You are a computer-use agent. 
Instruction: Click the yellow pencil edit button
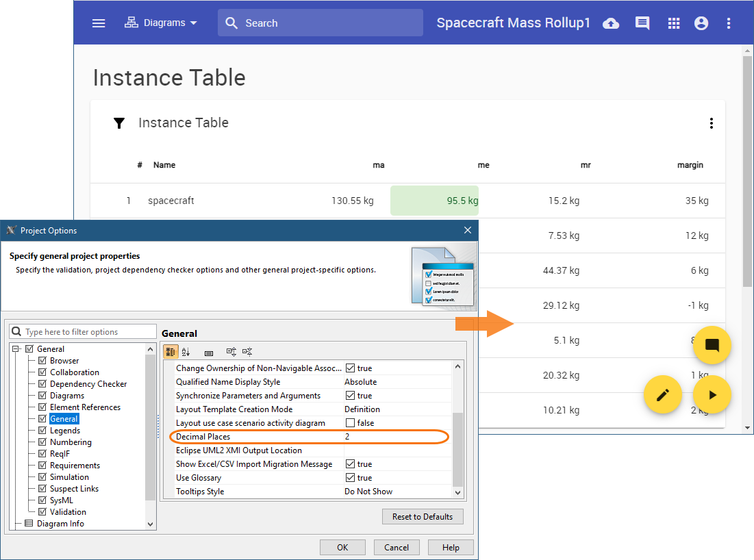(x=662, y=395)
